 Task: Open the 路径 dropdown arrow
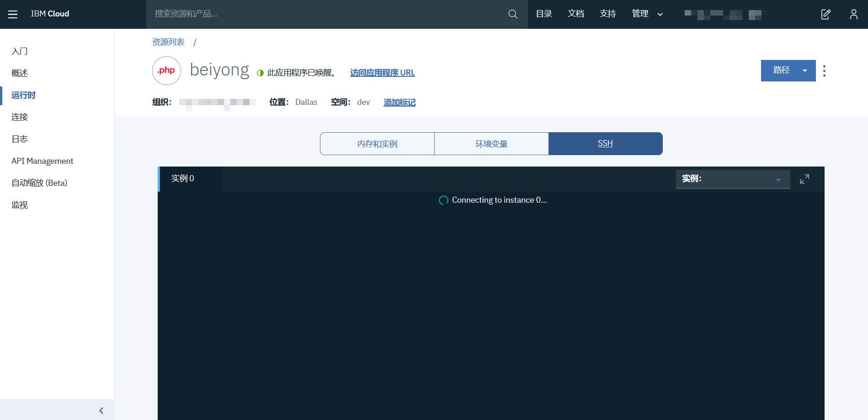pyautogui.click(x=805, y=70)
